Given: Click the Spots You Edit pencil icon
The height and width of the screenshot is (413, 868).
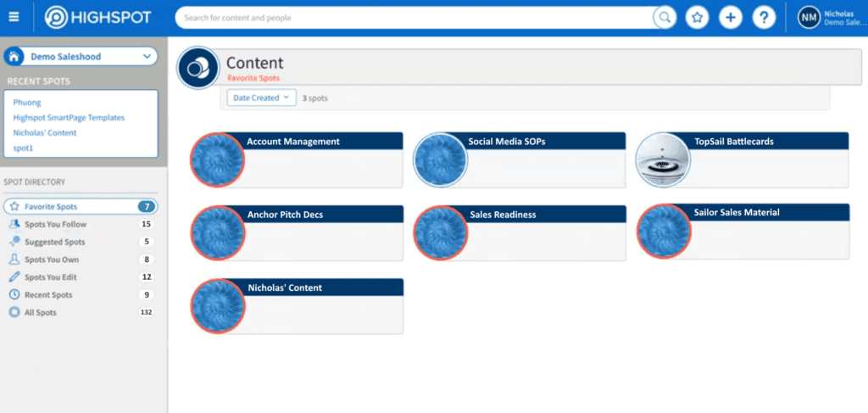Looking at the screenshot, I should (14, 276).
